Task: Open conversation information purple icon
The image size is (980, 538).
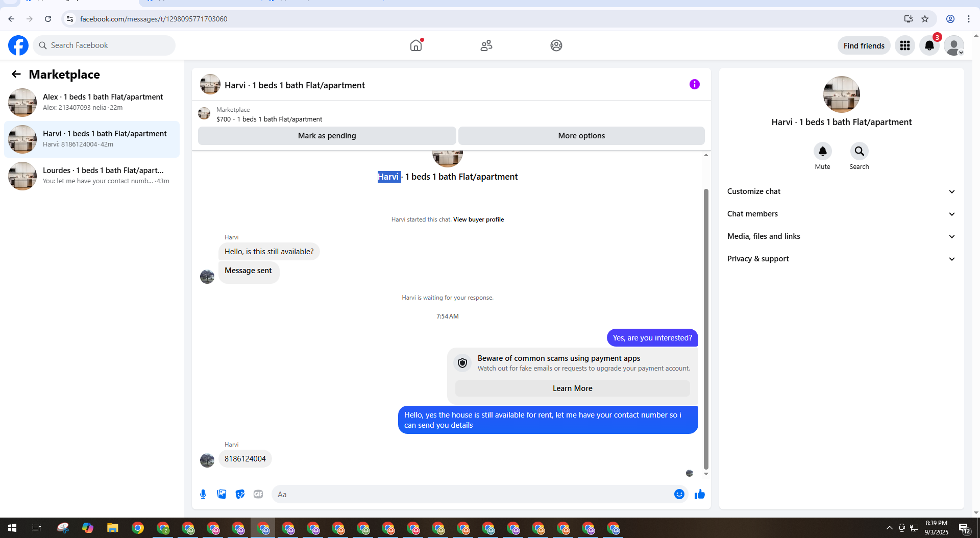Action: coord(695,84)
